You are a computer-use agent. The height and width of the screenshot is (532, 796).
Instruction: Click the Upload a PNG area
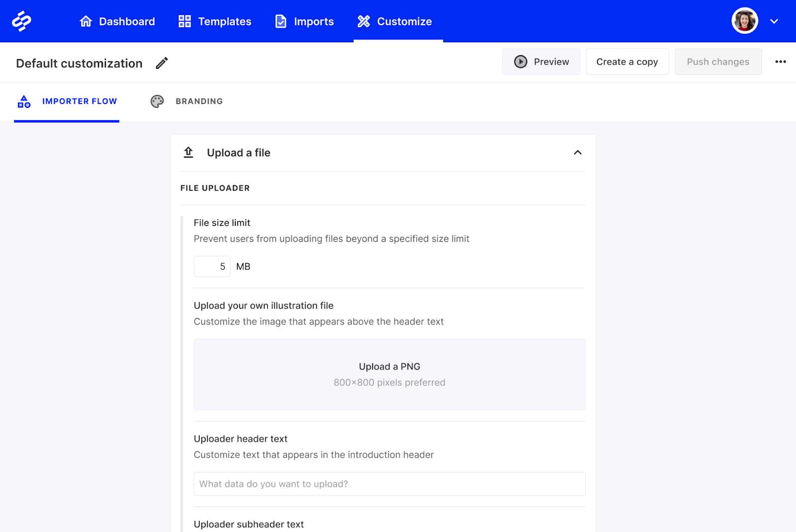[390, 374]
